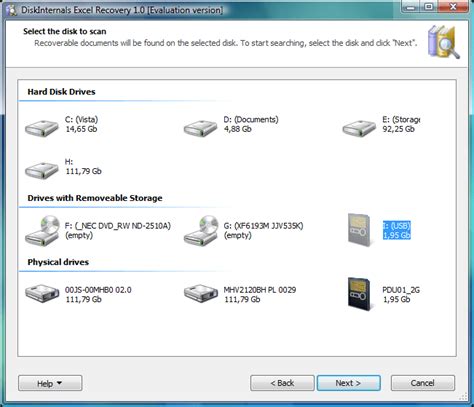474x407 pixels.
Task: Click the "92,25 Gb" size text
Action: [399, 129]
